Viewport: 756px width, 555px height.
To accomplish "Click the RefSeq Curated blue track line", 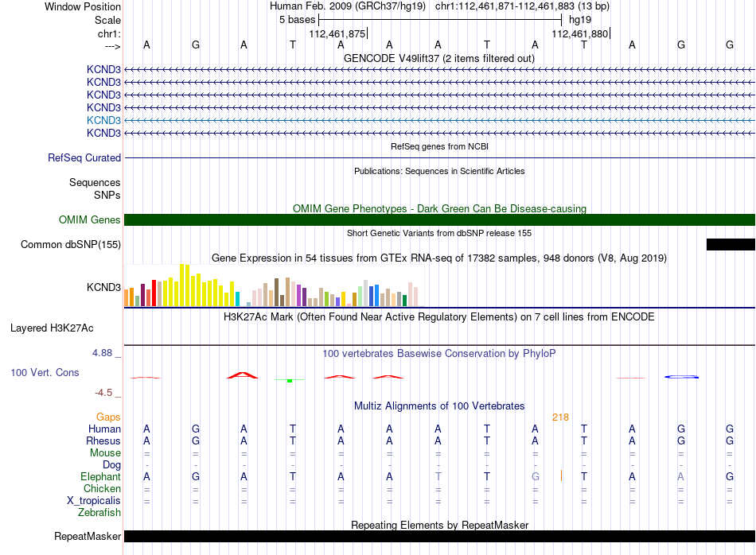I will coord(439,157).
